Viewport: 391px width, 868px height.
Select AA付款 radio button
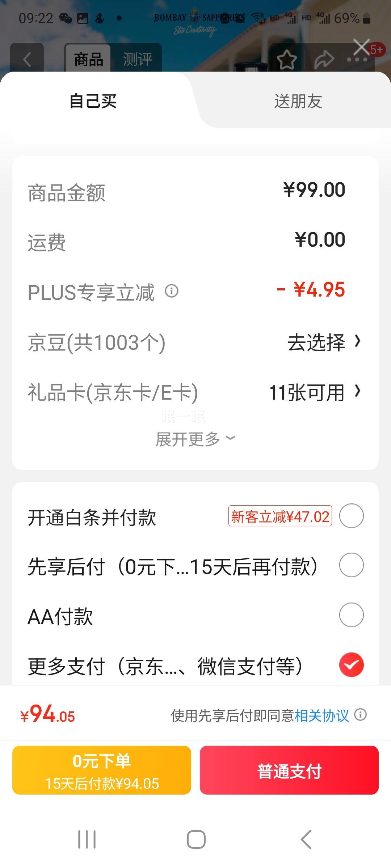coord(351,615)
